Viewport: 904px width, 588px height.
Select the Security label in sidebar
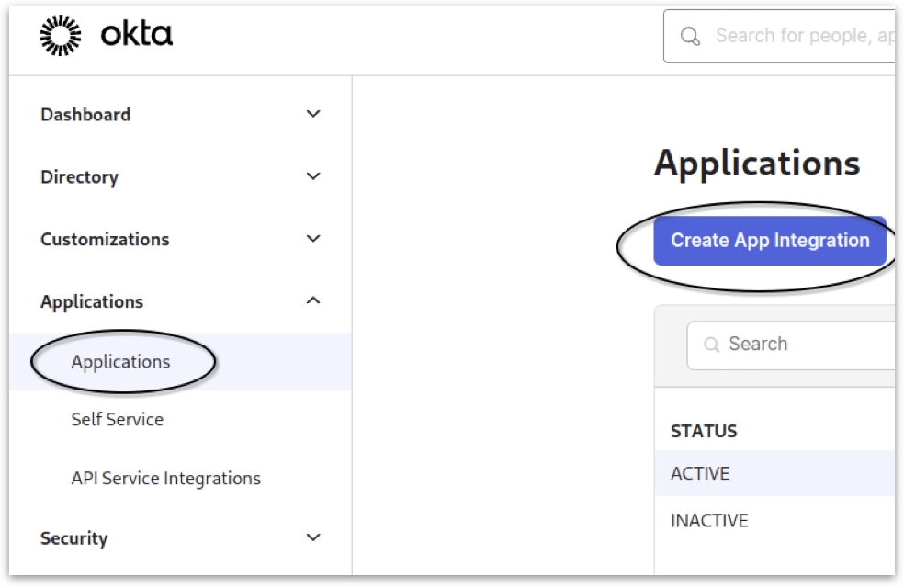[73, 538]
